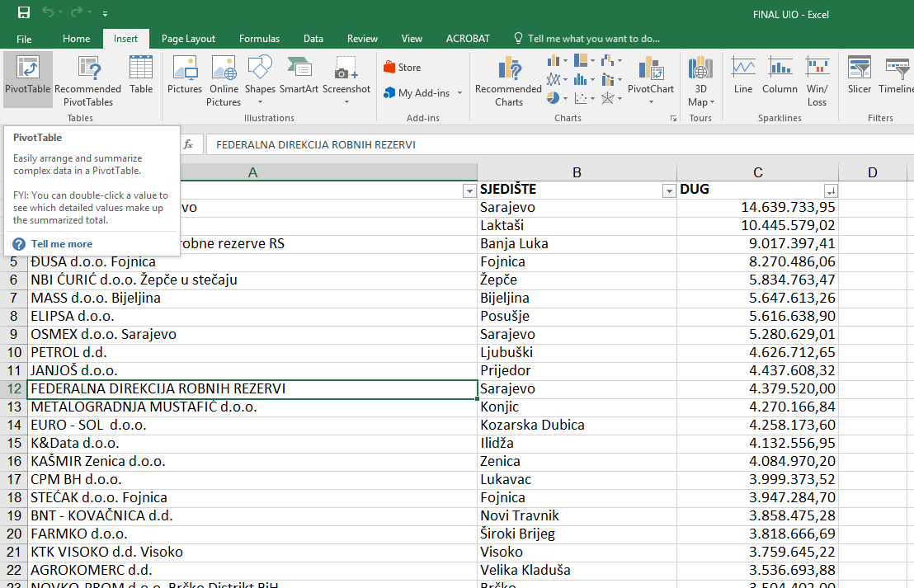Select the cell 'ĐUSA d.o.o. Fojnica'
914x588 pixels.
[252, 261]
